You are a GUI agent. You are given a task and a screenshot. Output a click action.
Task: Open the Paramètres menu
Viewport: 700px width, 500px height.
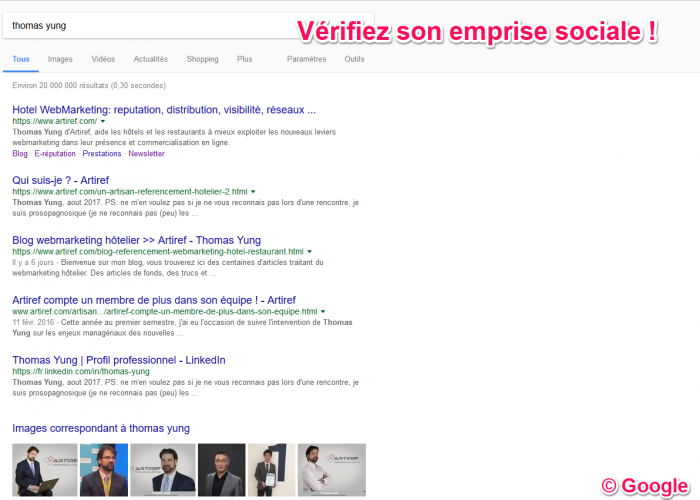pyautogui.click(x=306, y=59)
